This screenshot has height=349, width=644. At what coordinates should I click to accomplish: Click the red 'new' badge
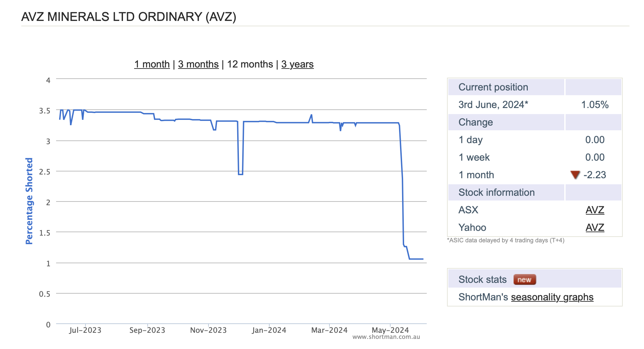coord(524,279)
